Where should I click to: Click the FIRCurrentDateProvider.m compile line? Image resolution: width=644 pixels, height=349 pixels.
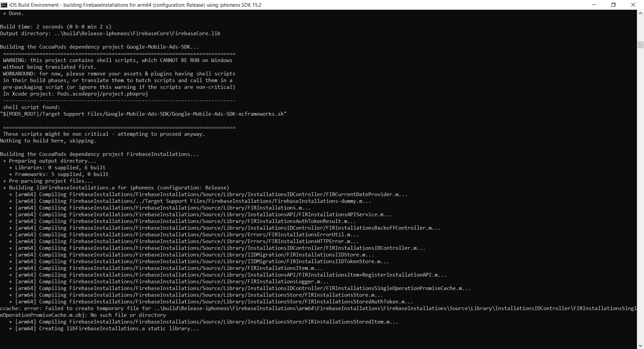(208, 194)
